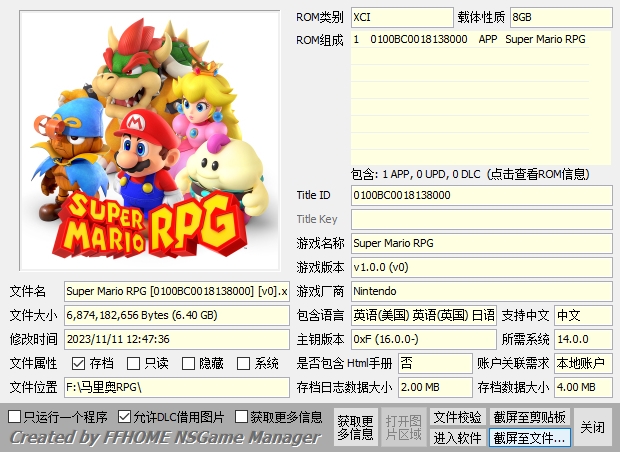Screen dimensions: 620x452
Task: Focus the empty Title Key field
Action: tap(482, 219)
